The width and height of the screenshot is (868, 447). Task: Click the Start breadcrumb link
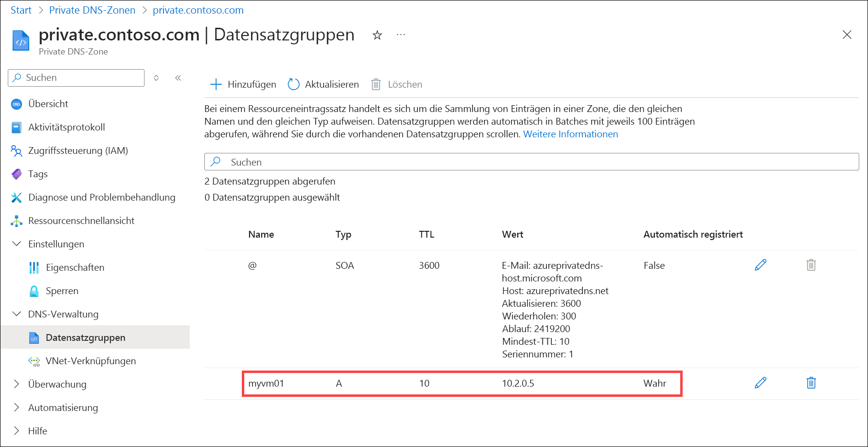point(21,10)
